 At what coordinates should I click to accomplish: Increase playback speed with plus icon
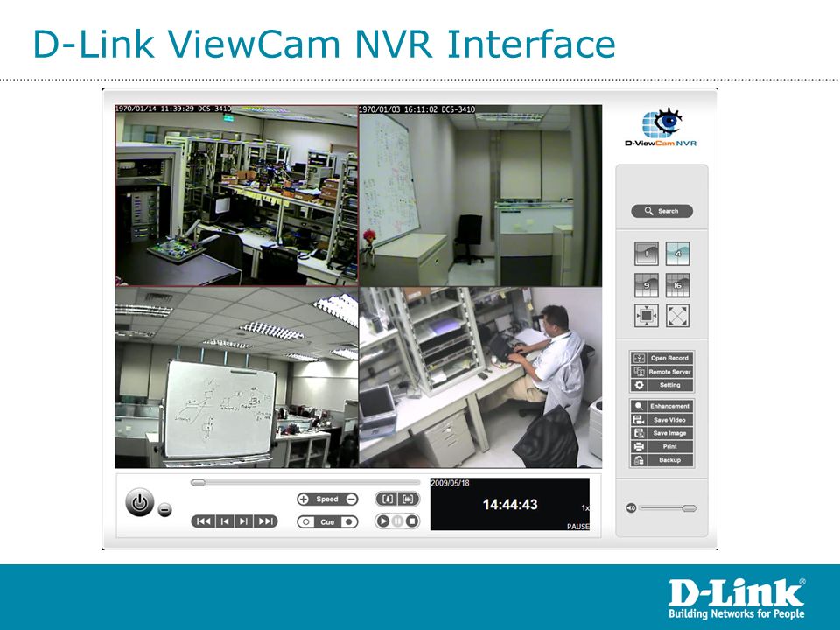point(304,500)
